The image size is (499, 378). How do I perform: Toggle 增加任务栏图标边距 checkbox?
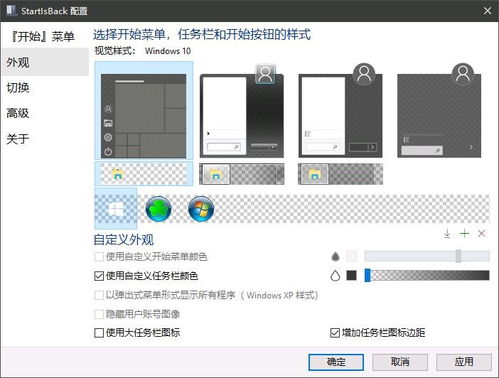point(335,333)
